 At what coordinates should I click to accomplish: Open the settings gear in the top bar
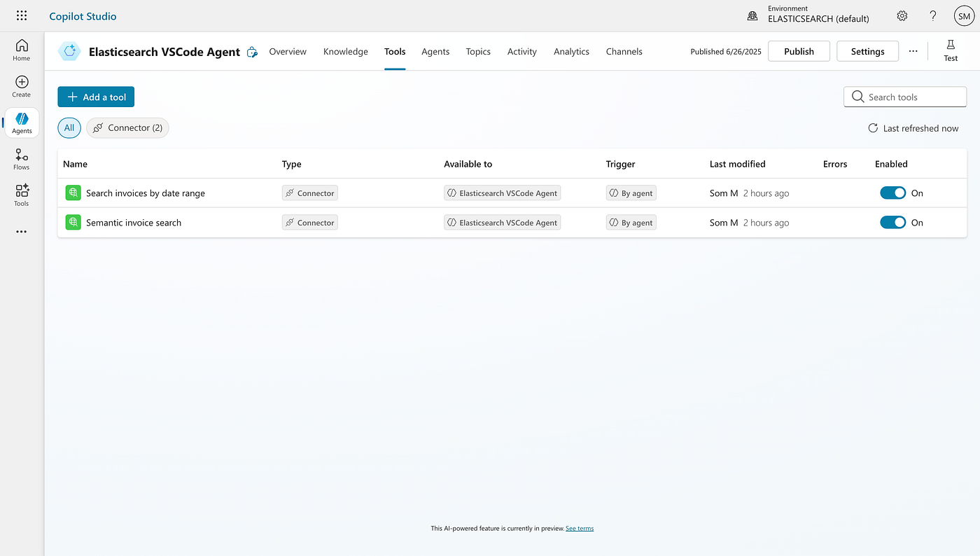click(902, 15)
